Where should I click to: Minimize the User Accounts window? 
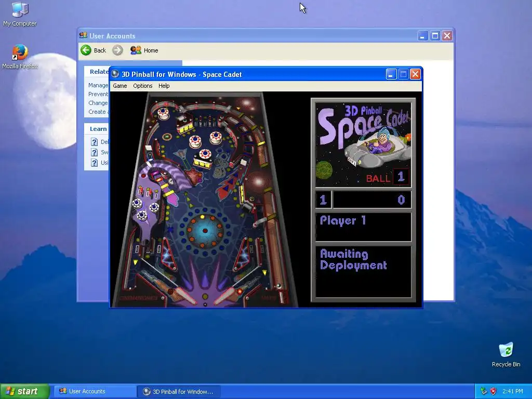(422, 35)
